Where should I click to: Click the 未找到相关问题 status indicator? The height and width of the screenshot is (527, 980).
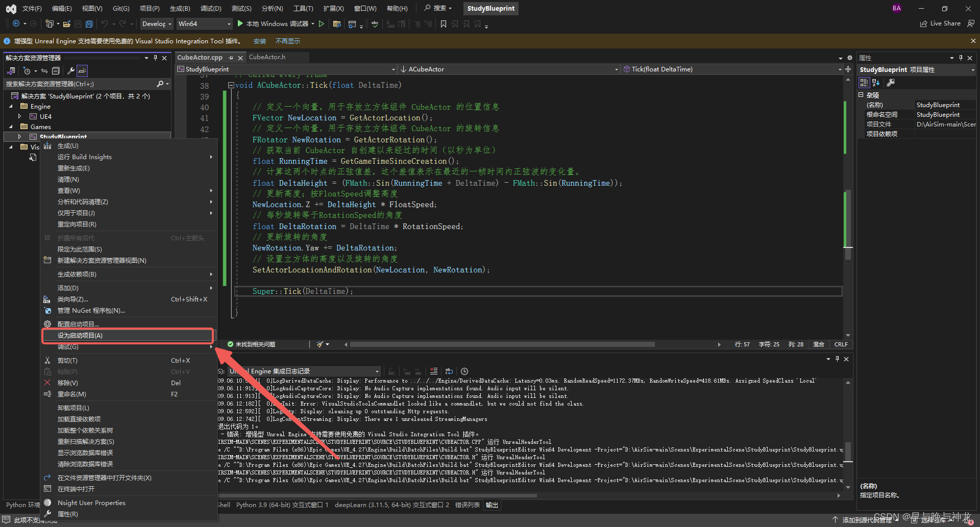pos(251,344)
